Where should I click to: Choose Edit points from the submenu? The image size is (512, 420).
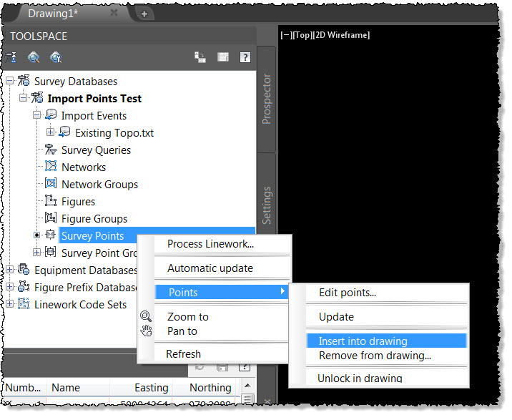point(387,293)
